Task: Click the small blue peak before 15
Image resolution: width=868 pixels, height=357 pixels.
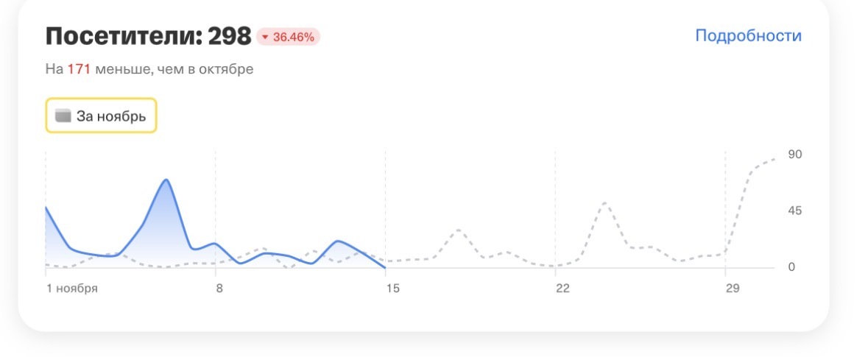Action: (336, 241)
